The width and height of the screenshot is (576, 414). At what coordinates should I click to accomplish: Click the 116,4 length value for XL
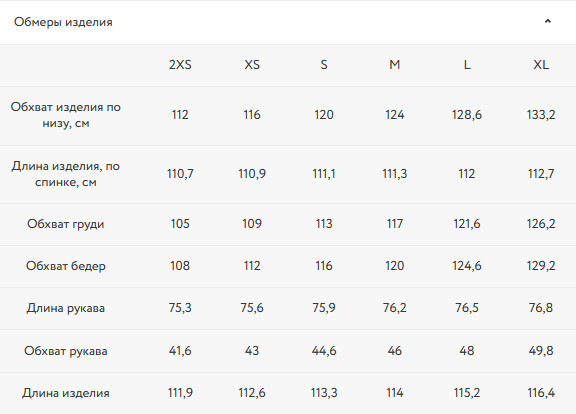pos(541,393)
